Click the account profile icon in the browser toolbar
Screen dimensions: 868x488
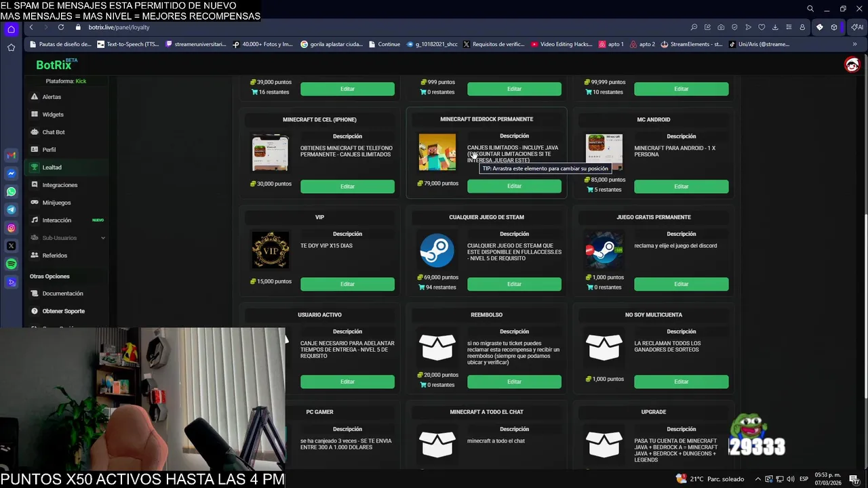(802, 27)
